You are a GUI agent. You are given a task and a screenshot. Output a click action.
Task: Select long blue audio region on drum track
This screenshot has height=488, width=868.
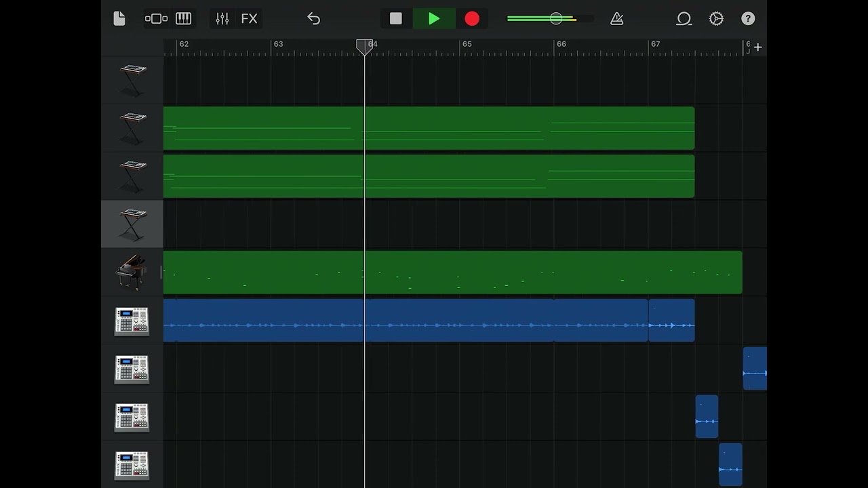406,321
